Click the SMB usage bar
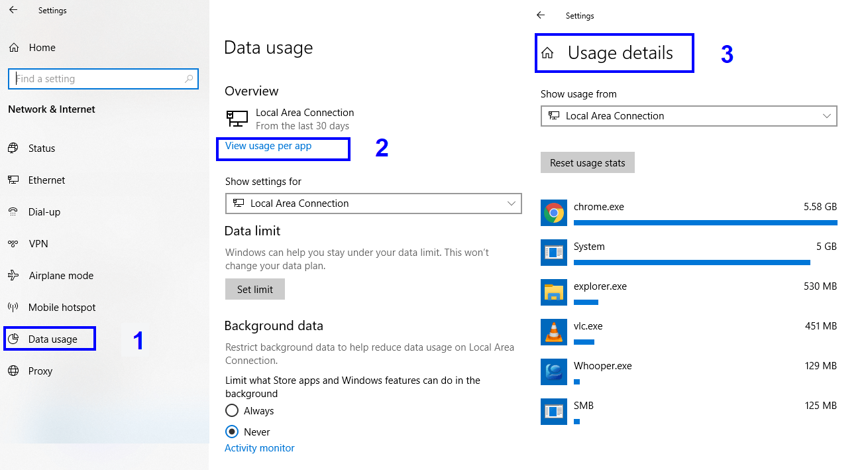Screen dimensions: 868x470 pyautogui.click(x=577, y=422)
